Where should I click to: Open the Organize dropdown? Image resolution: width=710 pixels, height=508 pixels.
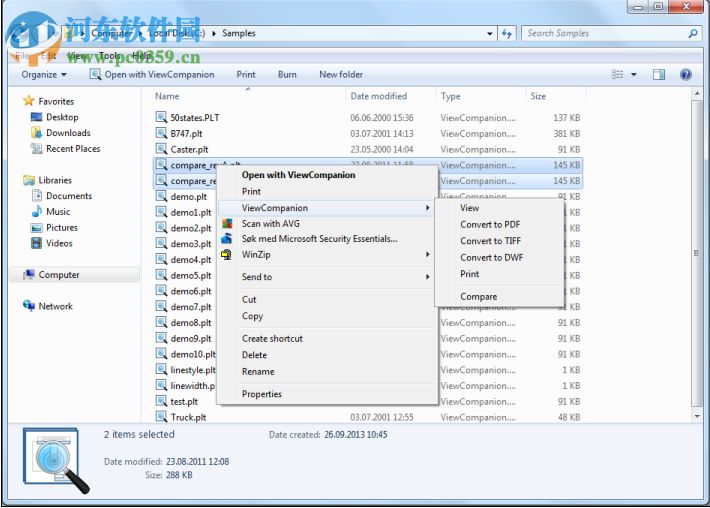43,74
